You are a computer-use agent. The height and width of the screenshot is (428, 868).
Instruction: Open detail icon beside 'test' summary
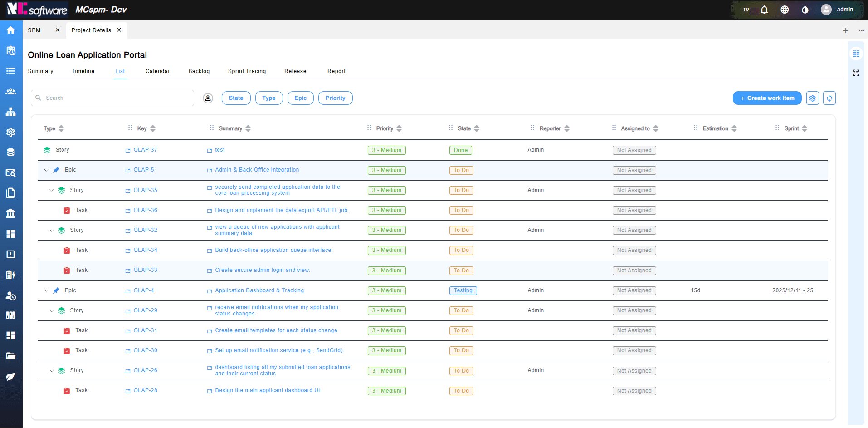point(210,151)
